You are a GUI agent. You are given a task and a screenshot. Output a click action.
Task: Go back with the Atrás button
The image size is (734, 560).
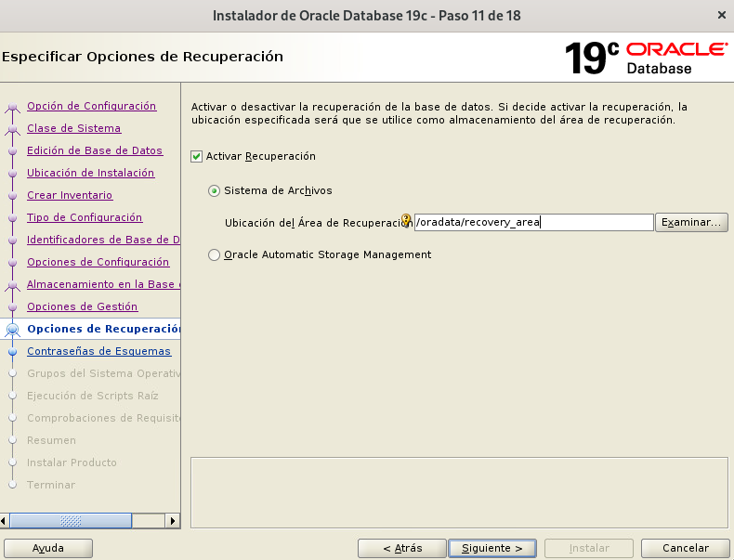click(x=401, y=549)
